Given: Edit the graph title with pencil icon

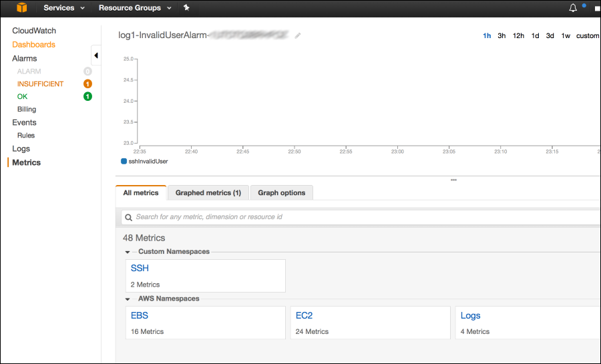Looking at the screenshot, I should coord(297,35).
